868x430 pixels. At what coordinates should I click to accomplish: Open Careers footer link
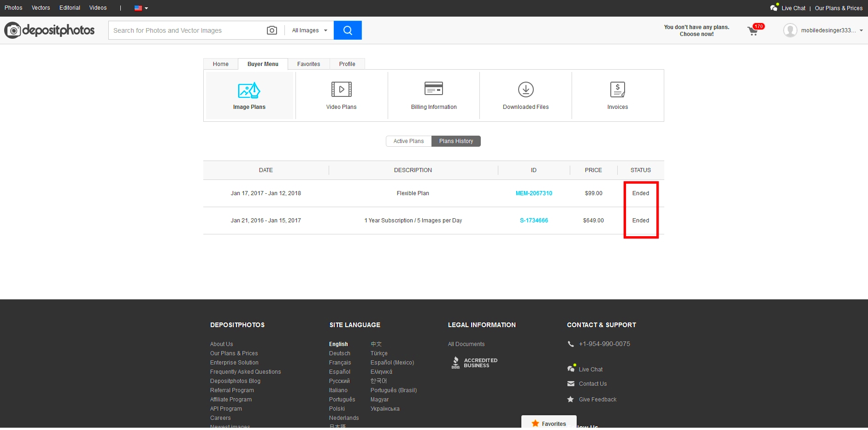[220, 418]
